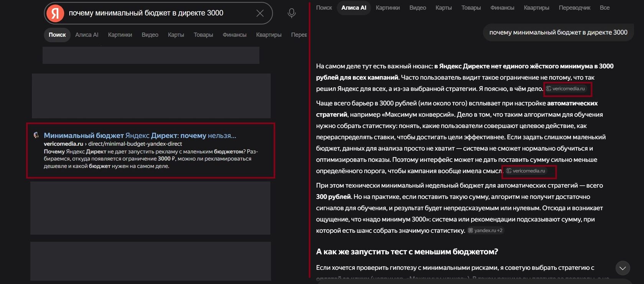Open the Переводчик tab in the Alisa panel
Viewport: 644px width, 284px height.
click(574, 8)
